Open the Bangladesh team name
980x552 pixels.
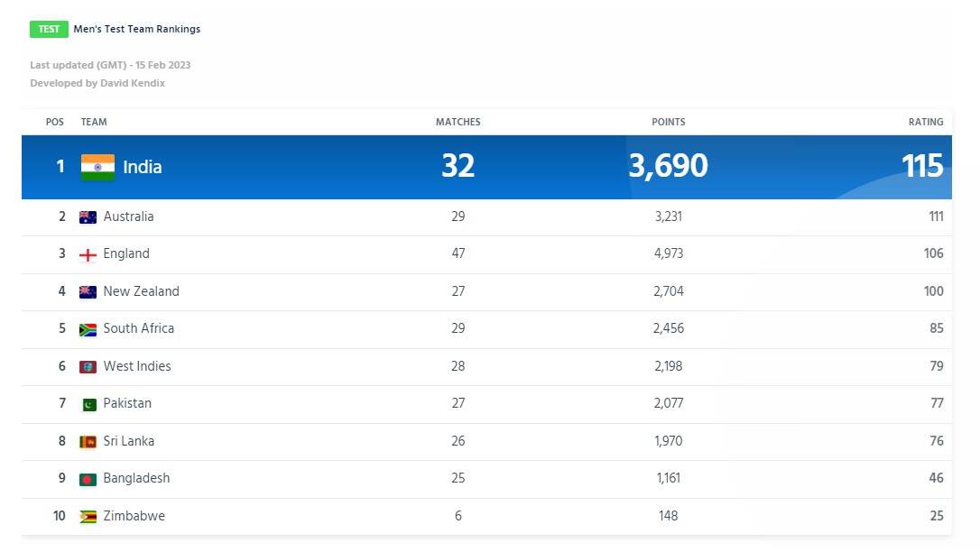click(x=136, y=478)
